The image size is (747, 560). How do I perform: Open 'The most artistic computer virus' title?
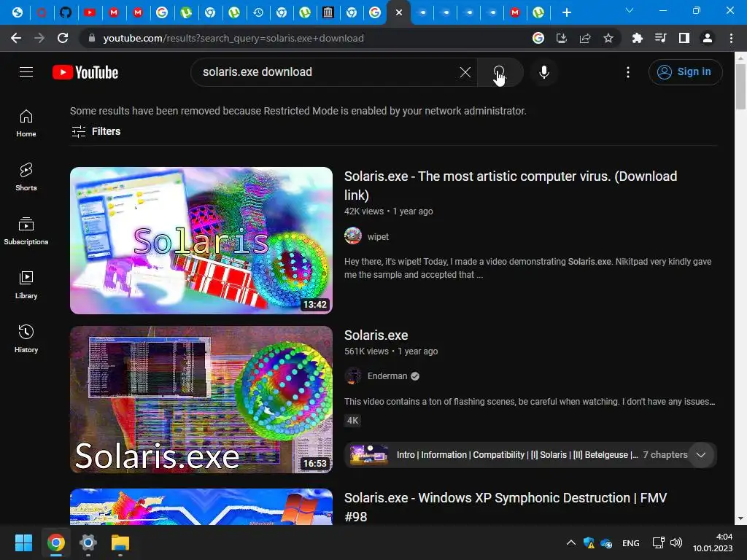coord(510,185)
